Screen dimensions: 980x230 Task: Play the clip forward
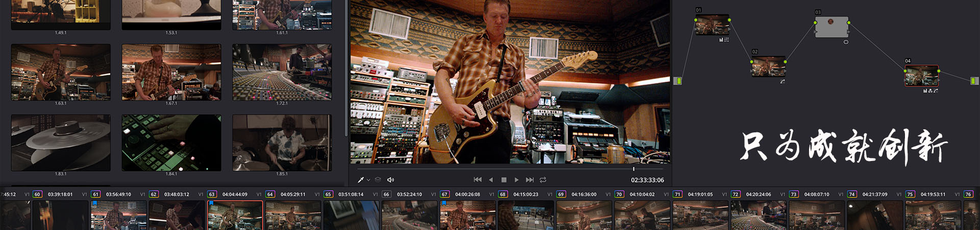[x=517, y=180]
